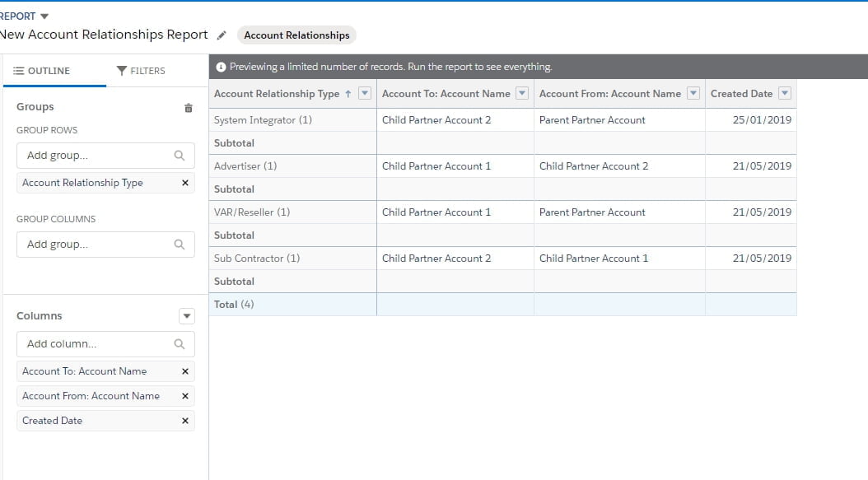Click the Created Date column header
868x480 pixels.
tap(740, 93)
